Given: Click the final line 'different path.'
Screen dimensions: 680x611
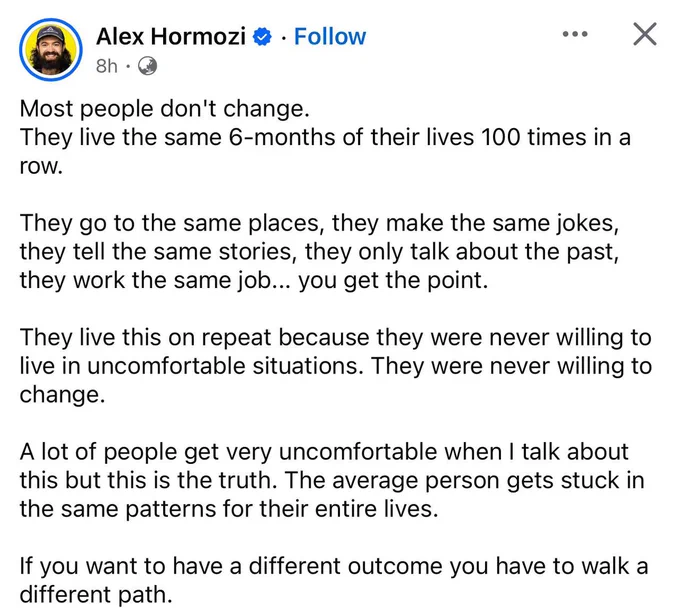Looking at the screenshot, I should coord(96,595).
